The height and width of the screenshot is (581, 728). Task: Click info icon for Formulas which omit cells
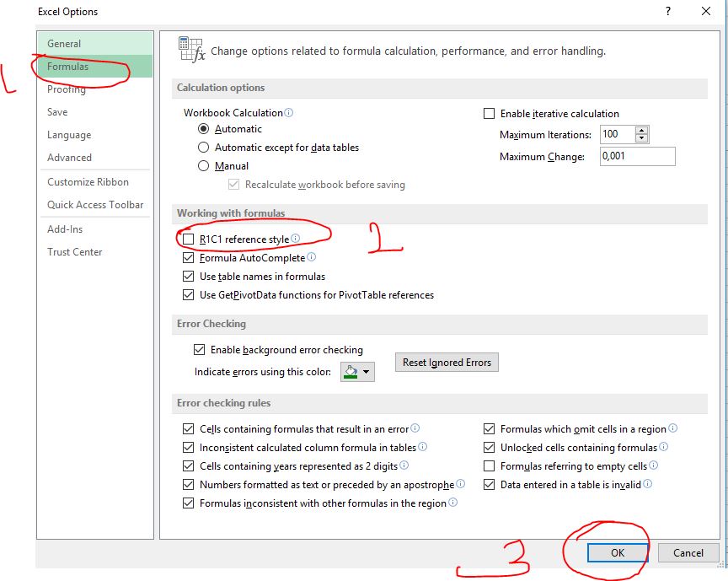pos(672,428)
